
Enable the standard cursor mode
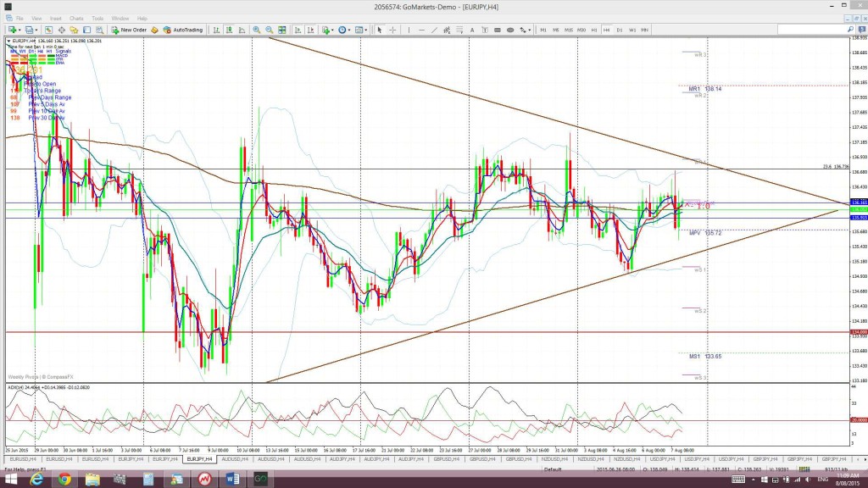pyautogui.click(x=379, y=30)
